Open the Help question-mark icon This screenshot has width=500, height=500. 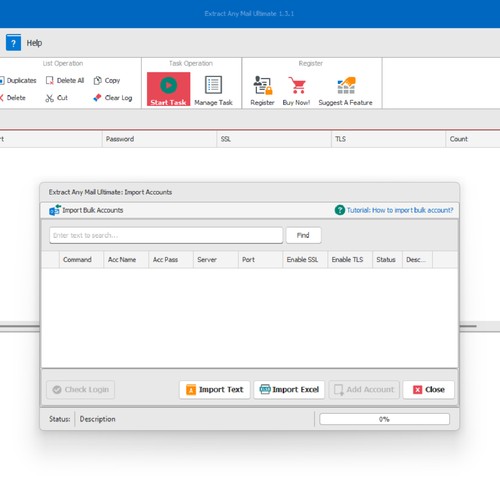[x=13, y=43]
